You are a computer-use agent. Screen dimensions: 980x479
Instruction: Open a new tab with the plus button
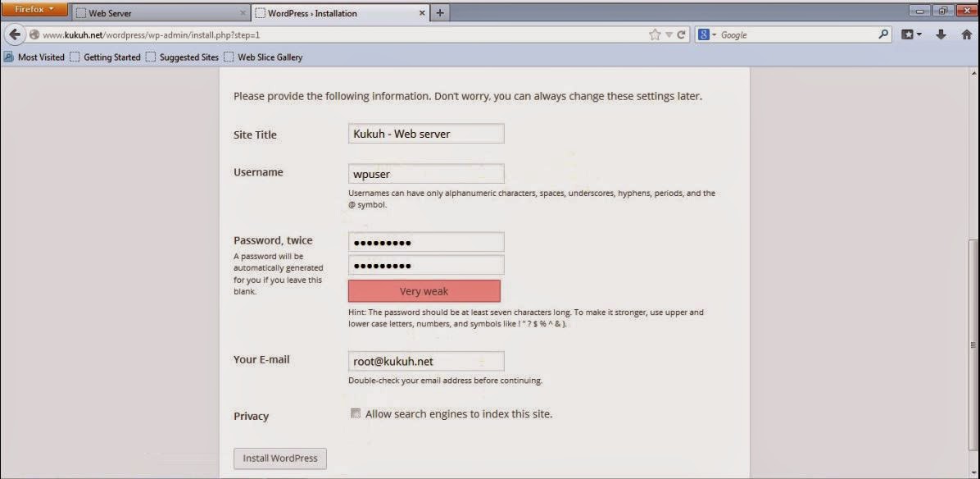point(439,12)
